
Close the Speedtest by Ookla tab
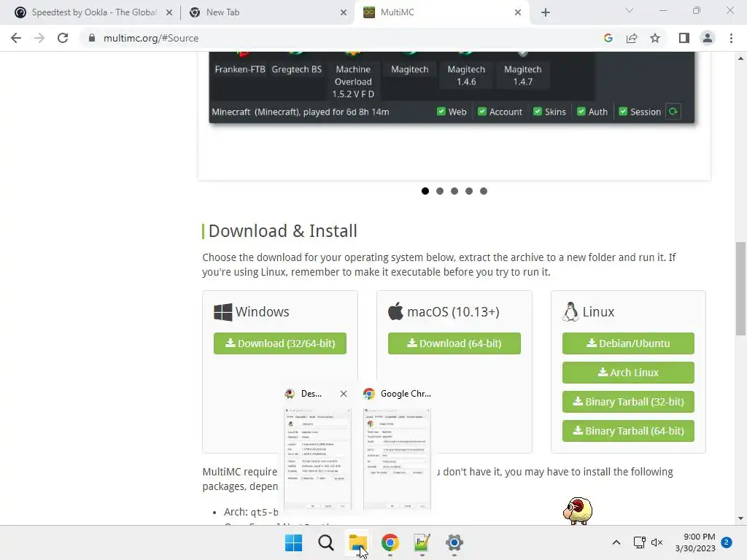[169, 12]
